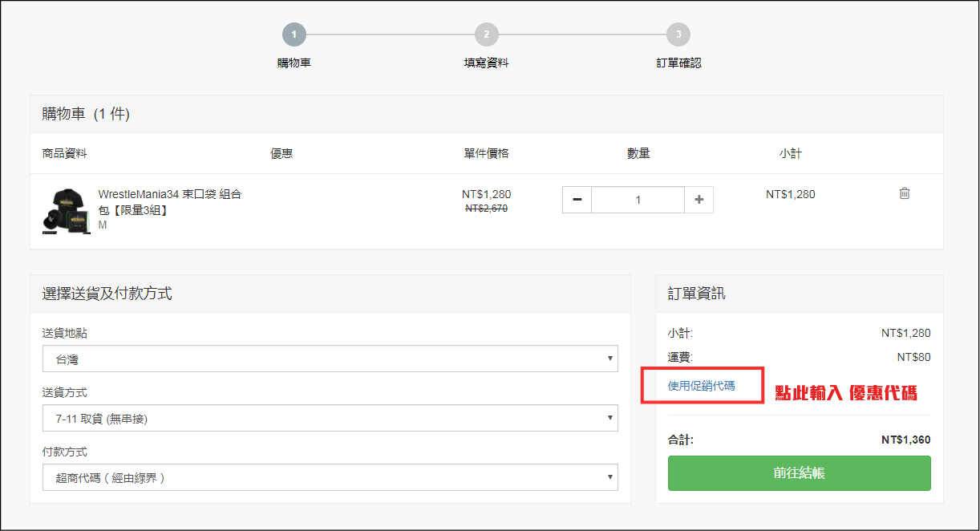Open the WrestleMania34 束口袋 product title
This screenshot has height=531, width=980.
pos(169,201)
